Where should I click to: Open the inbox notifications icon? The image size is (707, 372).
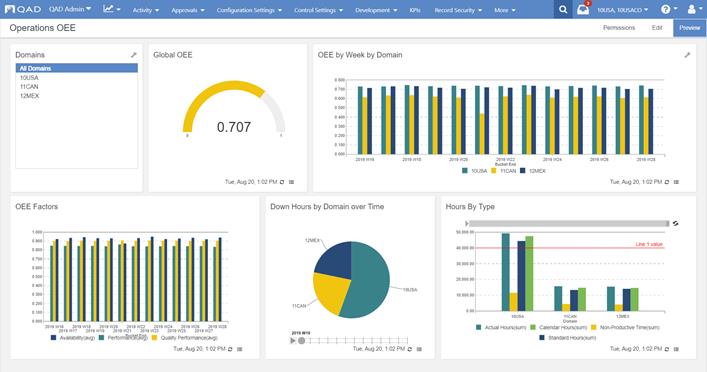583,9
